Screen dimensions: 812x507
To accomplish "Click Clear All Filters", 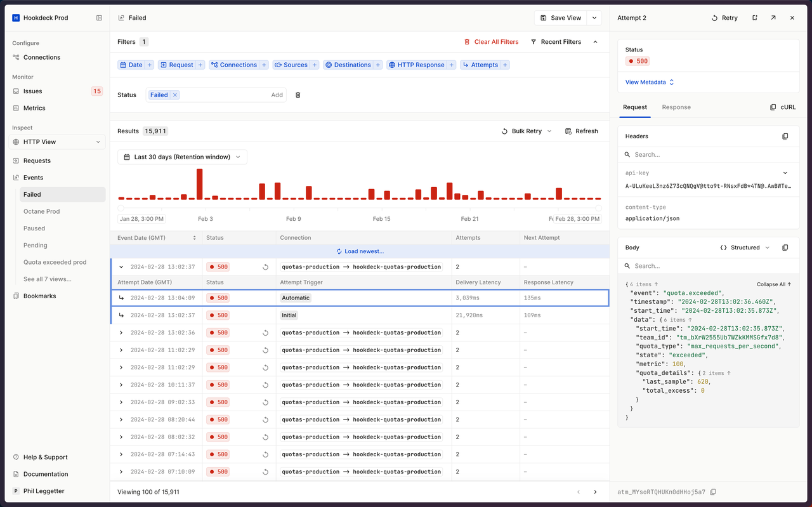I will [491, 42].
